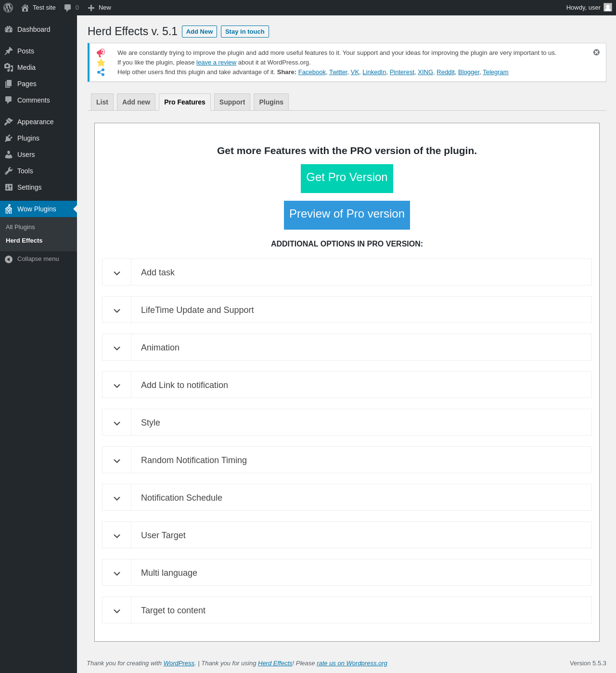This screenshot has width=616, height=673.
Task: Click Preview of Pro version button
Action: 347,215
